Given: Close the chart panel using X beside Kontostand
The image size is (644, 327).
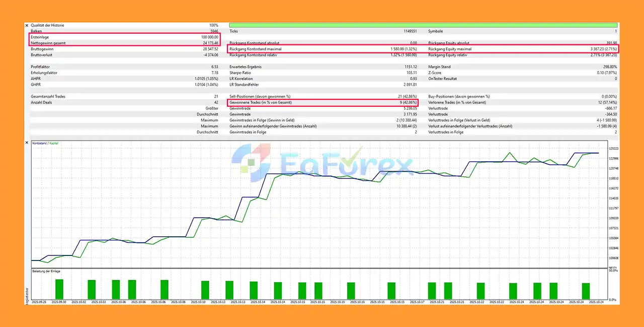Looking at the screenshot, I should pyautogui.click(x=27, y=143).
